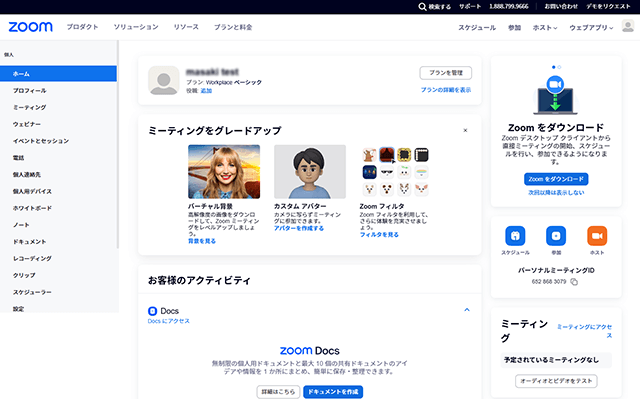Viewport: 640px width, 399px height.
Task: Open the ソリューション menu
Action: point(136,27)
